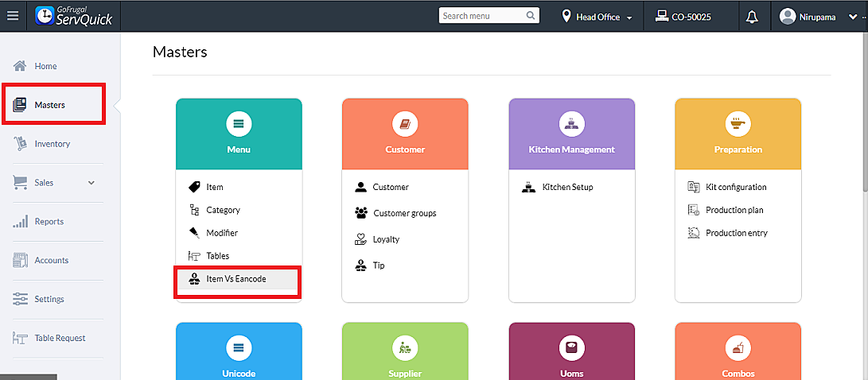
Task: Open Production plan link
Action: click(x=734, y=210)
